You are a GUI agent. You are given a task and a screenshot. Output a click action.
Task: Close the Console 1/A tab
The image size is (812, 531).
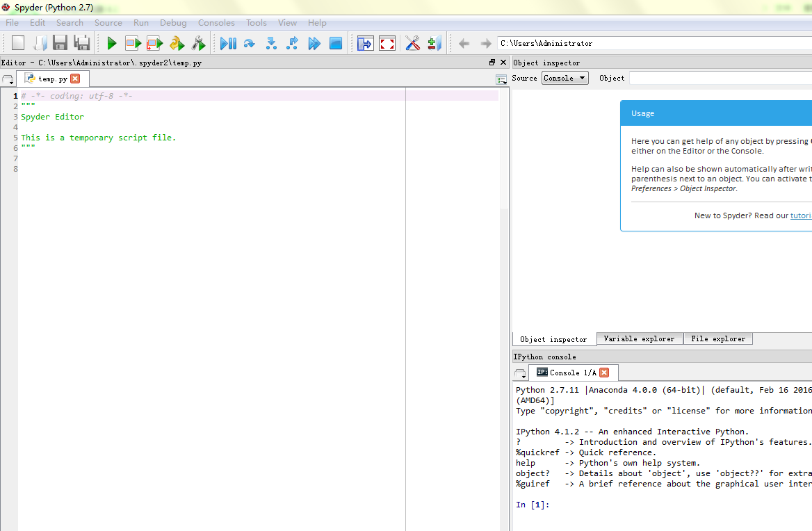604,372
